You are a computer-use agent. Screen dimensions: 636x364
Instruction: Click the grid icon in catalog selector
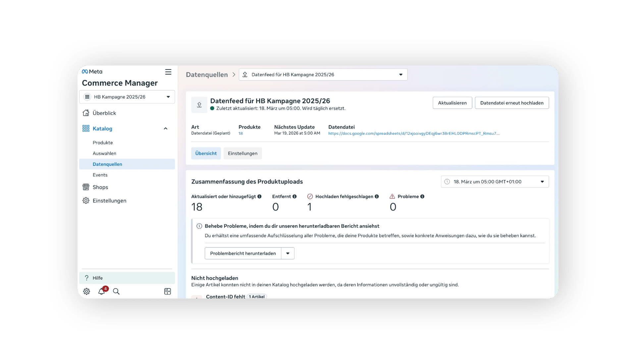click(x=87, y=97)
